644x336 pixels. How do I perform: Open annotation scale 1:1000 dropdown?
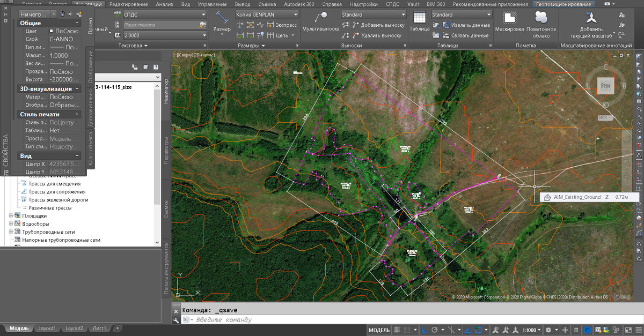(533, 330)
